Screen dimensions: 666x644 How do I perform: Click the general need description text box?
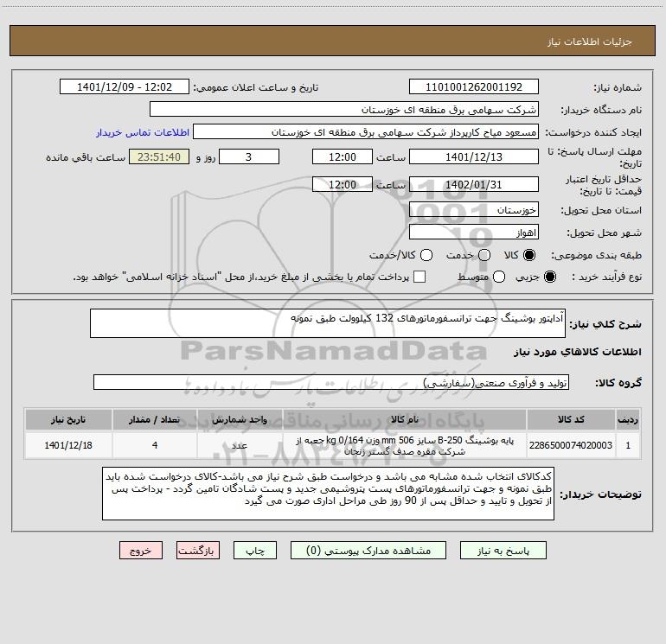(328, 323)
